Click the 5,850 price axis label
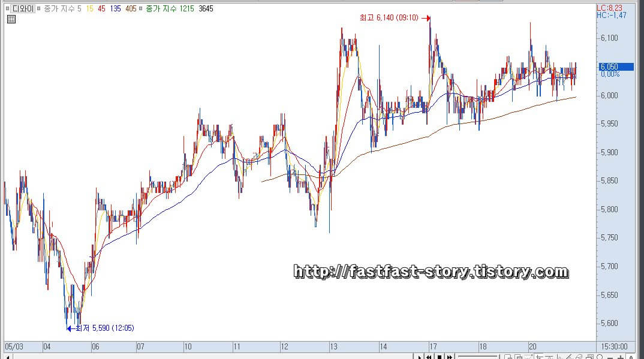 pos(609,181)
